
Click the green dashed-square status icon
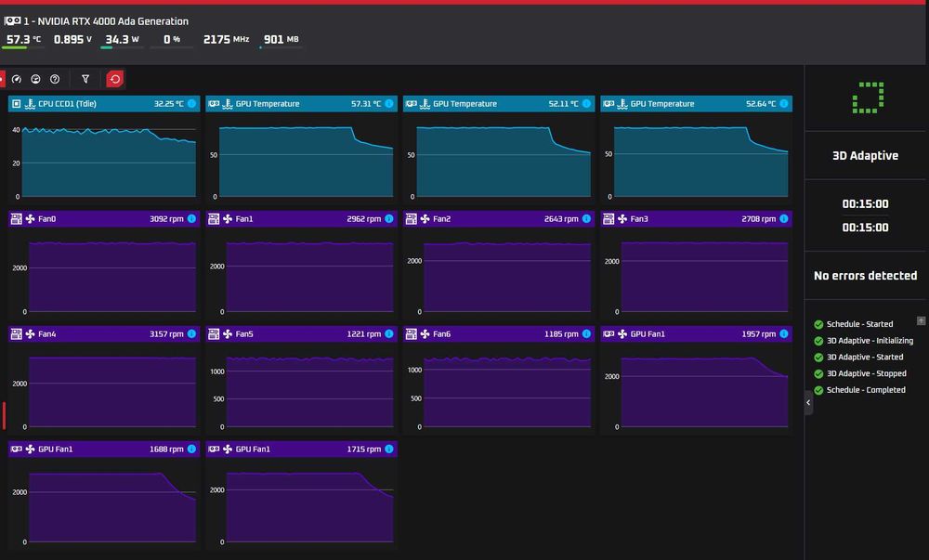(868, 98)
